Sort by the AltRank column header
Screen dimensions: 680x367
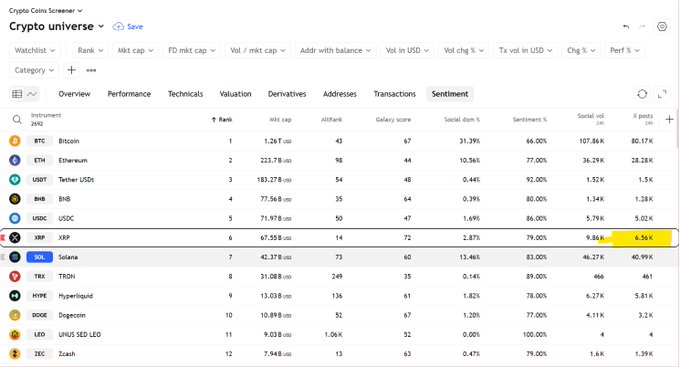(331, 119)
